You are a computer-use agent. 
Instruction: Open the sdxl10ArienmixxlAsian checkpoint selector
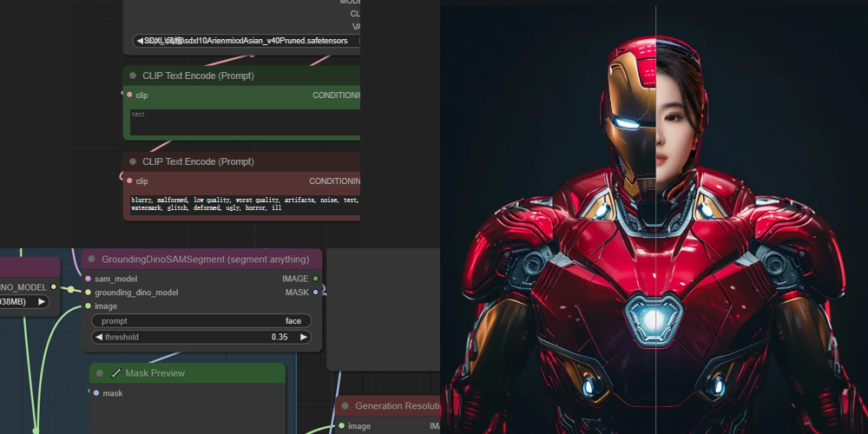[x=247, y=41]
